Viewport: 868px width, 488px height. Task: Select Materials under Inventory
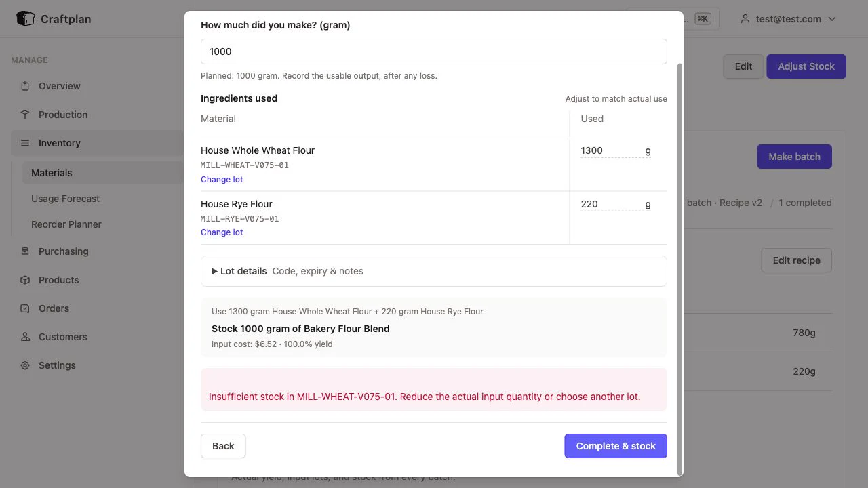52,173
